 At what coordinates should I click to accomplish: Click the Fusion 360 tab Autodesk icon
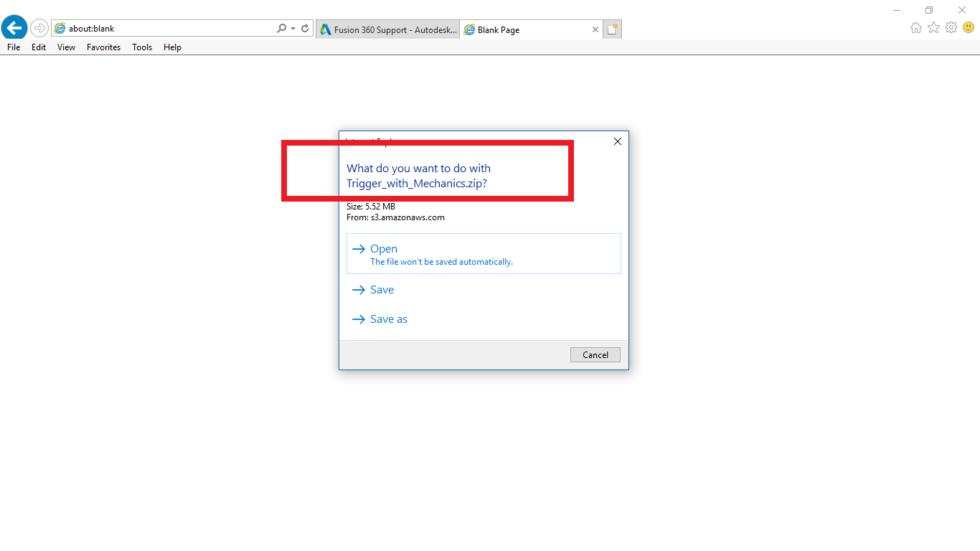326,29
